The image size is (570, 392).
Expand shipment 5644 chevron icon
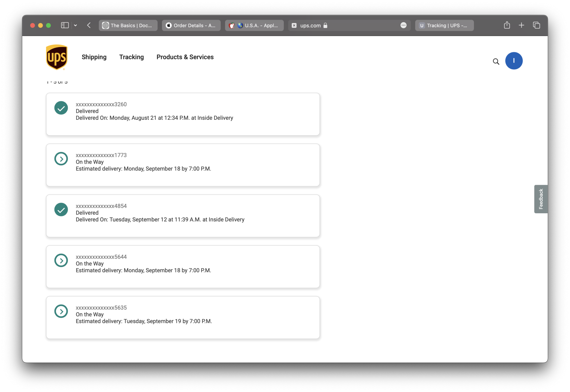[61, 260]
